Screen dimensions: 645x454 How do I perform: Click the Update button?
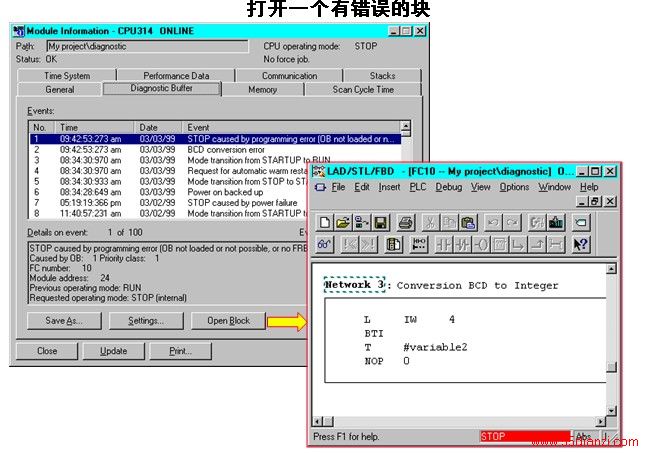point(114,351)
